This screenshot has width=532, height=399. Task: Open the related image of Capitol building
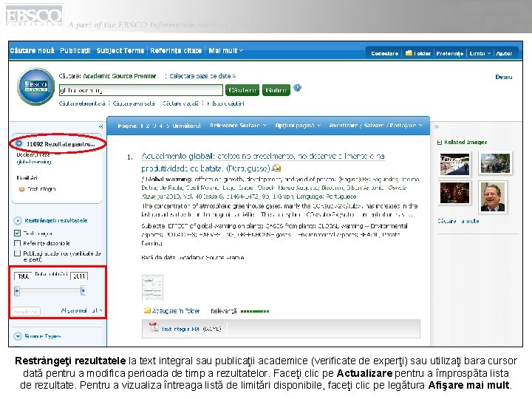click(x=495, y=163)
